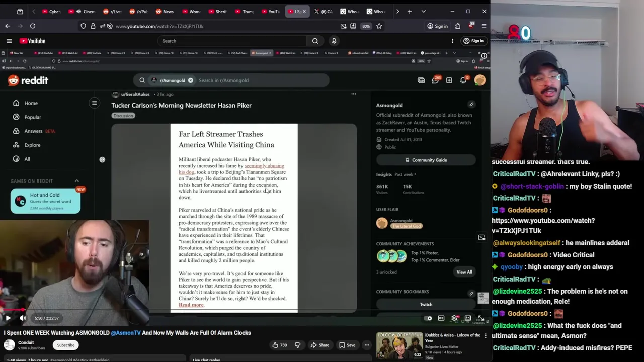Viewport: 644px width, 362px height.
Task: Sign in to YouTube
Action: coord(473,41)
